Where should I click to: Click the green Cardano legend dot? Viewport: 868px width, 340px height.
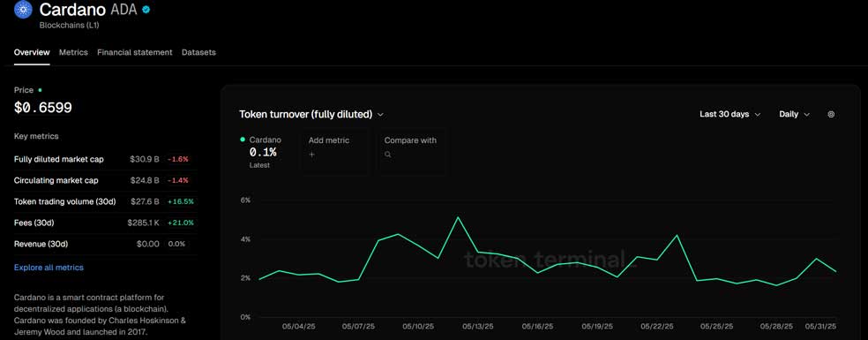click(243, 140)
